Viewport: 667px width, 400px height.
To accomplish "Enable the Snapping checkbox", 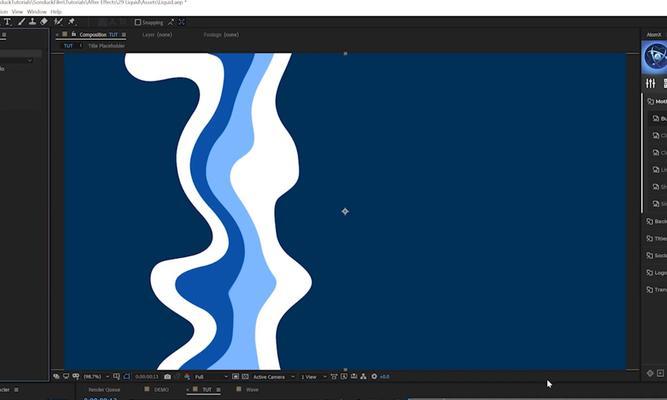I will 138,22.
